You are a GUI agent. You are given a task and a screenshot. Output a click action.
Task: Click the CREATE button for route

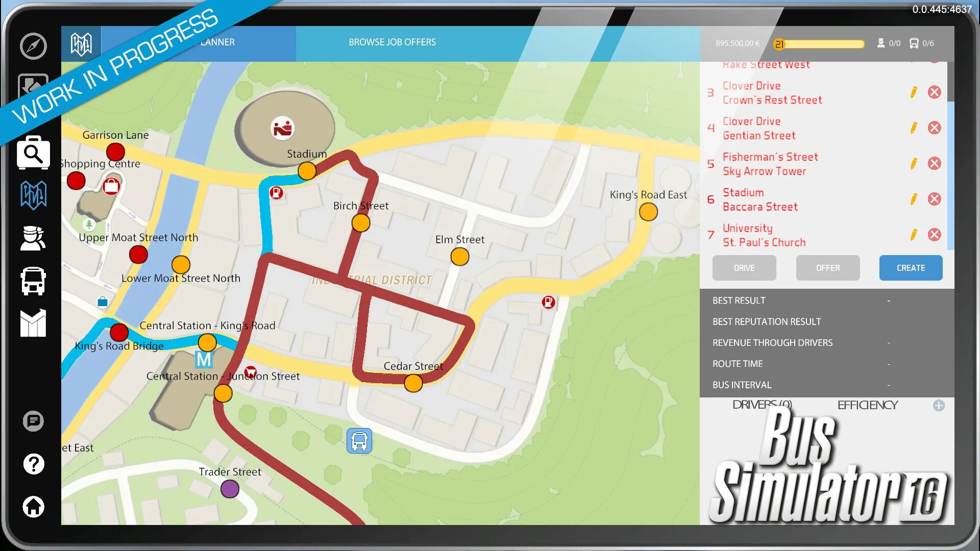911,267
